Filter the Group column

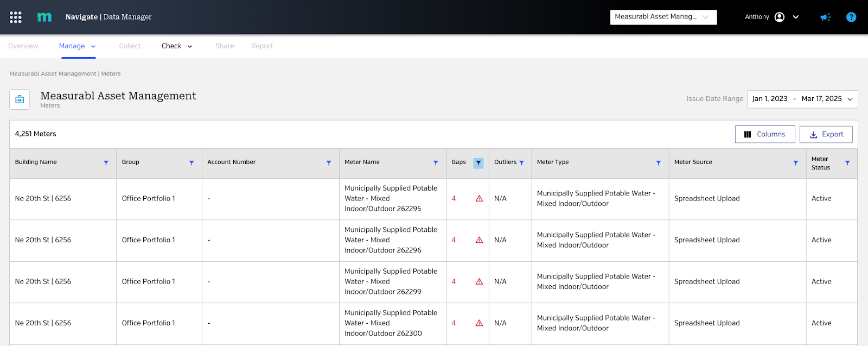pyautogui.click(x=192, y=163)
